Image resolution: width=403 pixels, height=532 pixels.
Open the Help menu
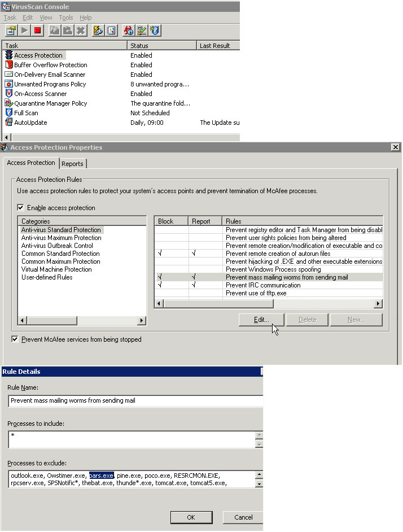click(85, 18)
